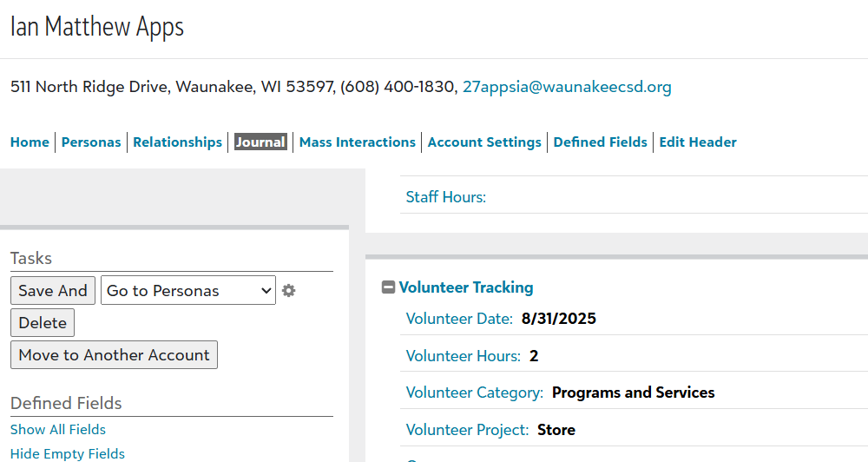The image size is (868, 462).
Task: Click the account email address link
Action: (x=567, y=87)
